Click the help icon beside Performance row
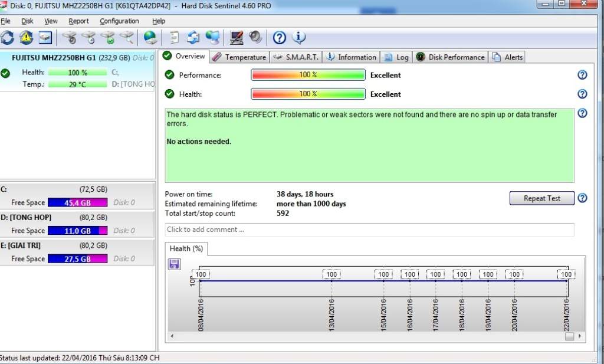The width and height of the screenshot is (604, 364). point(582,75)
